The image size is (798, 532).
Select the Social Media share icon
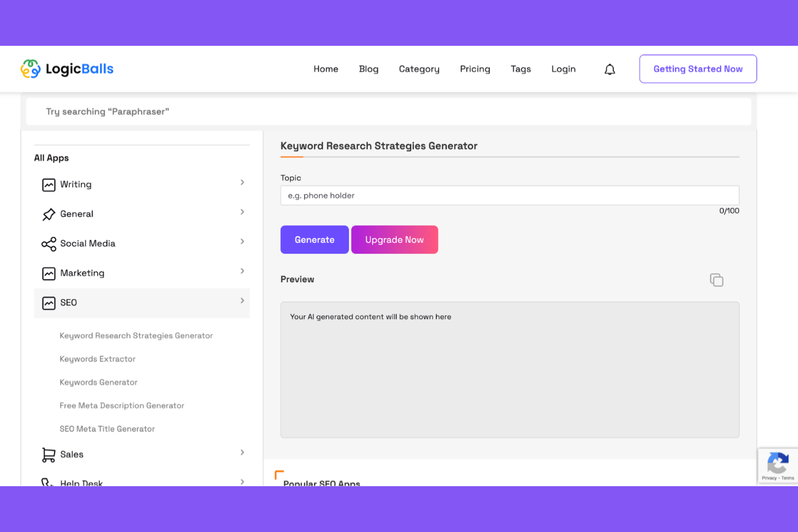tap(49, 244)
